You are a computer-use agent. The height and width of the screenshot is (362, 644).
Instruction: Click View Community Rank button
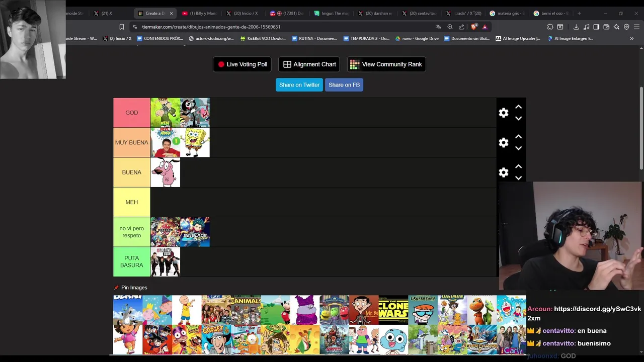coord(386,64)
